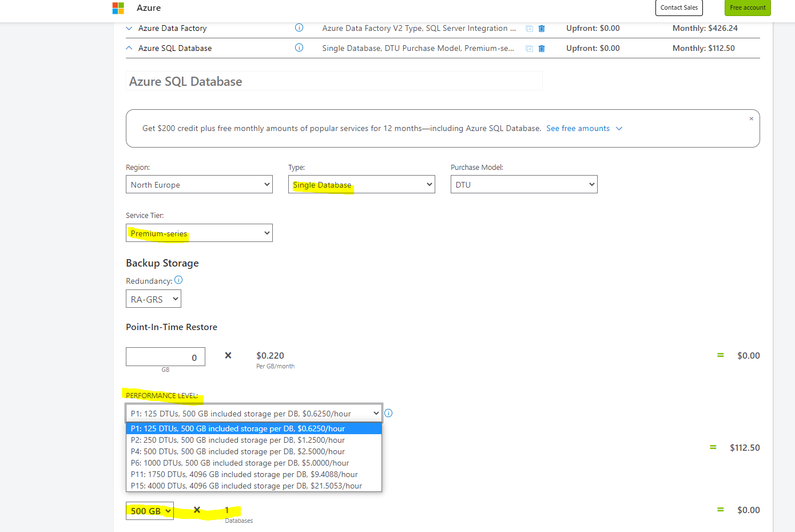Viewport: 795px width, 532px height.
Task: Click the Azure SQL Database row title
Action: (175, 48)
